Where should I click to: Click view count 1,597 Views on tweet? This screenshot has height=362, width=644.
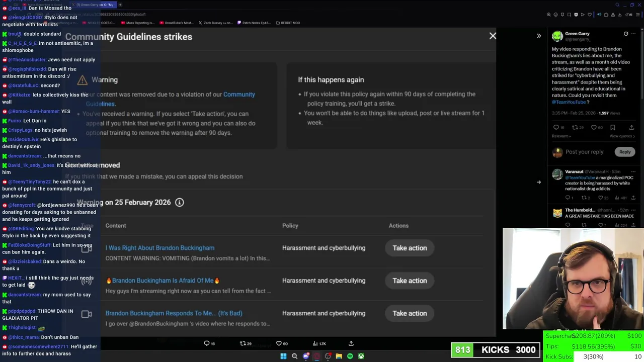pos(609,113)
